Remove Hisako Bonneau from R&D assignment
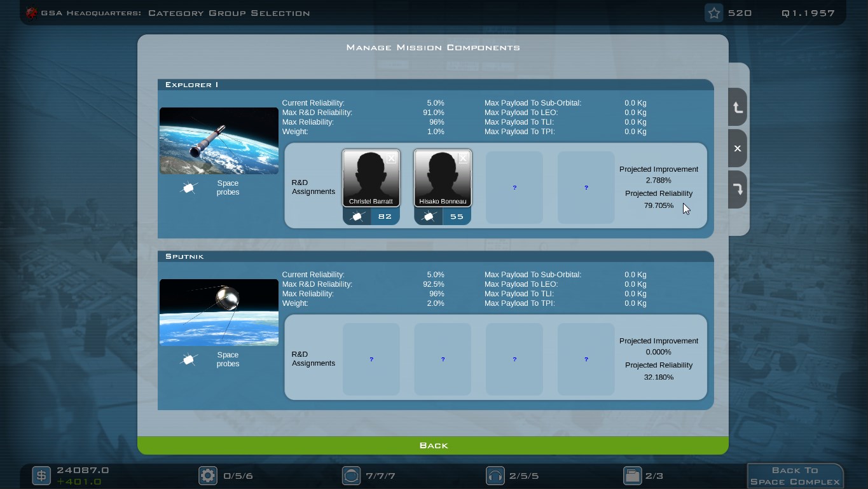 tap(463, 158)
